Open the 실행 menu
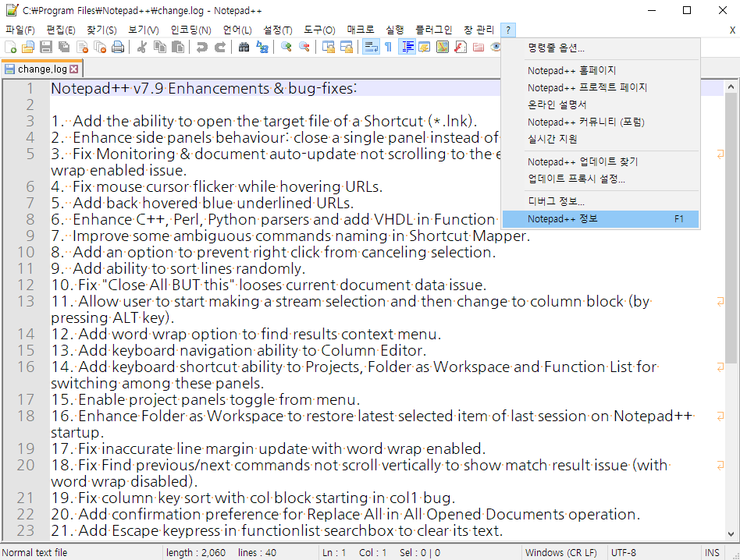The width and height of the screenshot is (740, 560). (394, 30)
